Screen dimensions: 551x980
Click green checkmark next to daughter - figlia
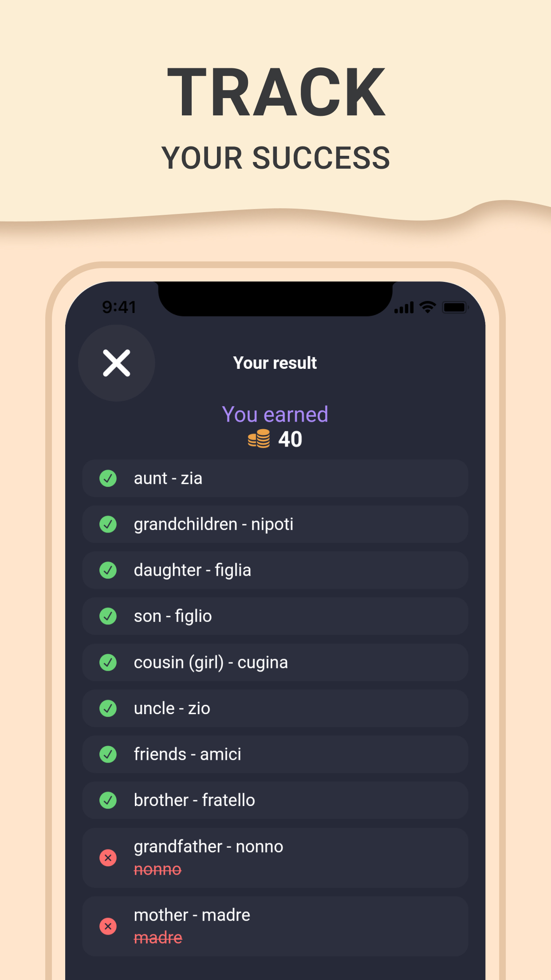[x=108, y=570]
